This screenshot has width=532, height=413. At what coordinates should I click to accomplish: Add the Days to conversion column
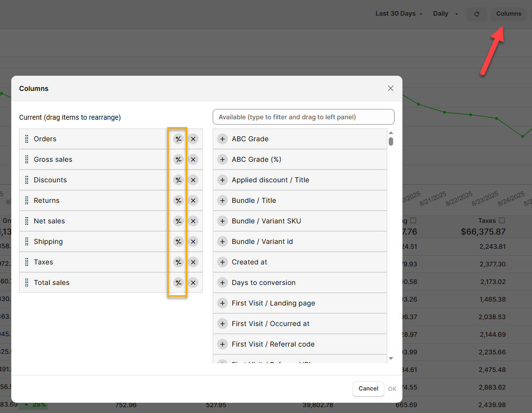(x=222, y=283)
